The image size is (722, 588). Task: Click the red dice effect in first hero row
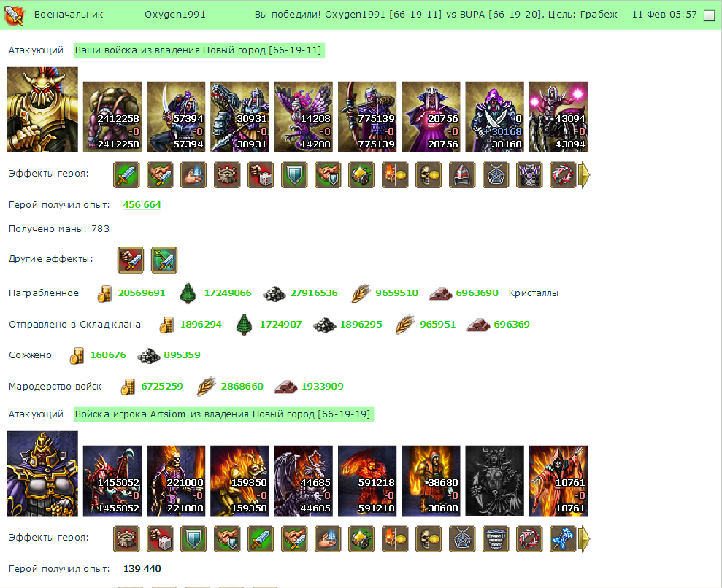(261, 175)
